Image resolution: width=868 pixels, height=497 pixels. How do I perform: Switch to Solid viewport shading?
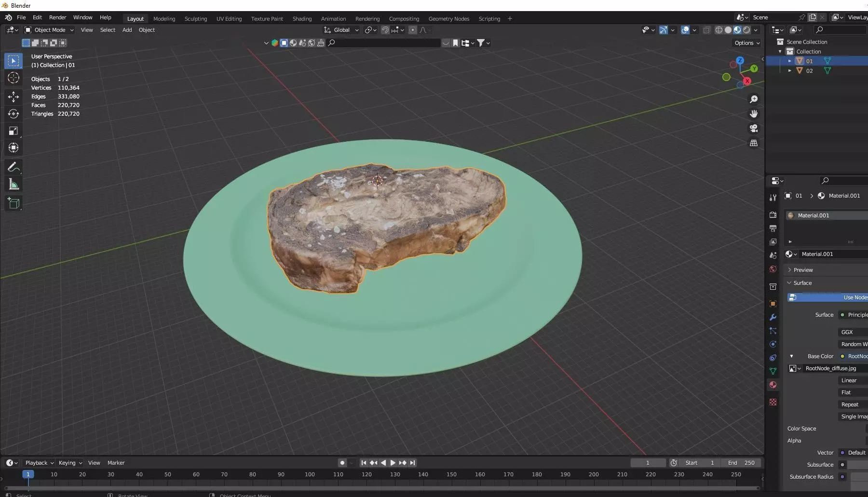point(728,30)
